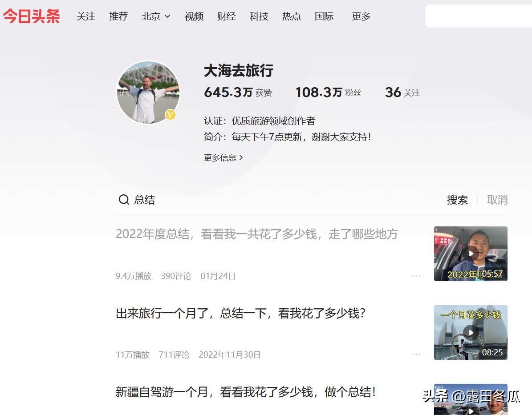The width and height of the screenshot is (532, 415).
Task: Open the 711评论 link
Action: coord(174,355)
